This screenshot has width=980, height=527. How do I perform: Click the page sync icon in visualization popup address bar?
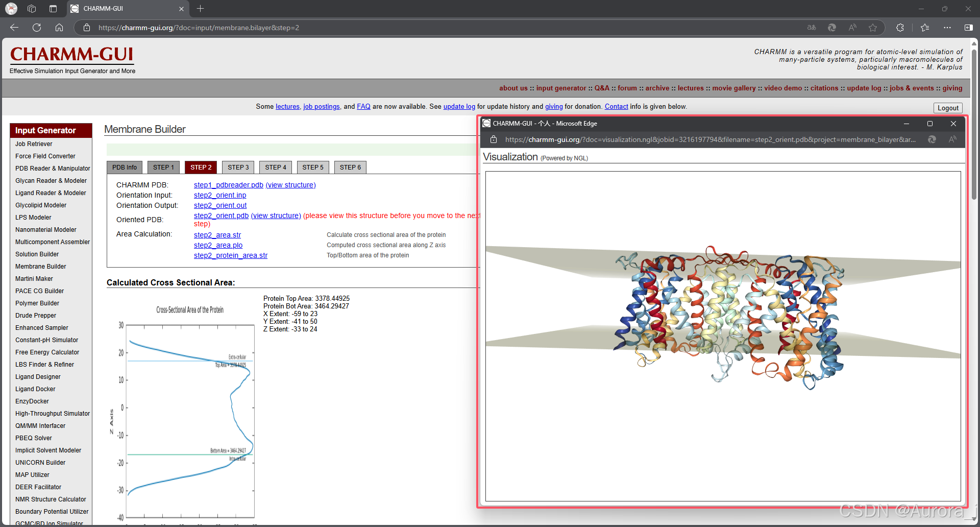pyautogui.click(x=932, y=139)
